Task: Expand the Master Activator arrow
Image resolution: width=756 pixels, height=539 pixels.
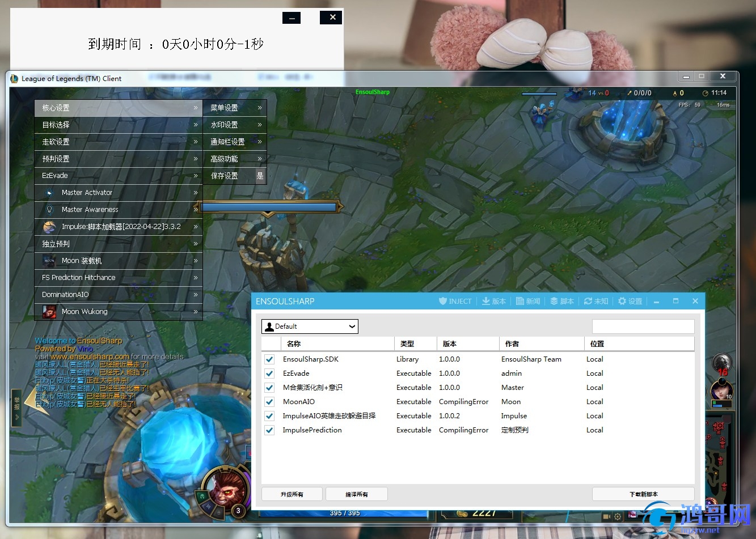Action: 196,193
